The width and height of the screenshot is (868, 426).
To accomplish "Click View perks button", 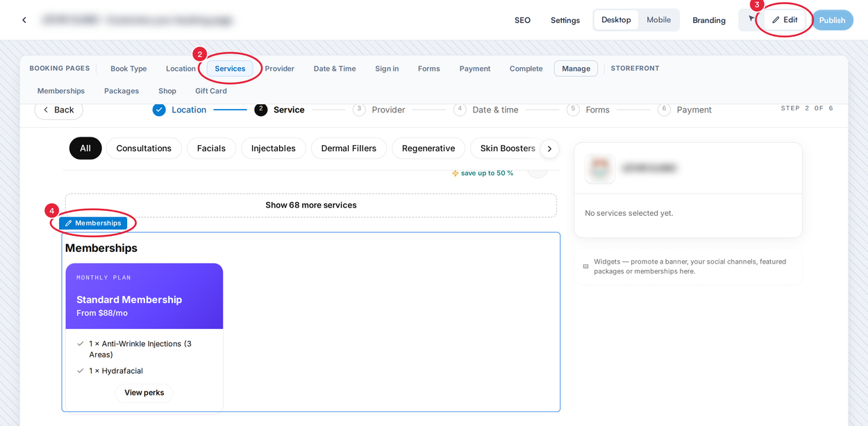I will 144,393.
